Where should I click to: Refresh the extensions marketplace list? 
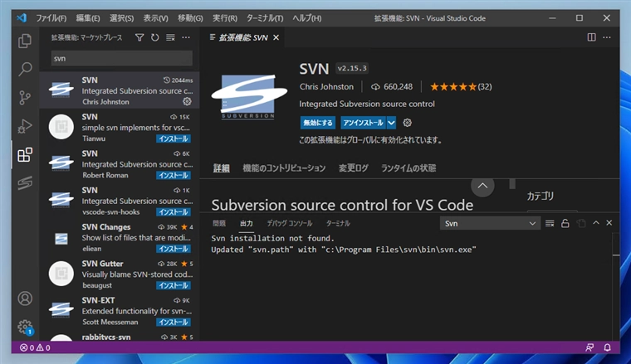[x=155, y=38]
